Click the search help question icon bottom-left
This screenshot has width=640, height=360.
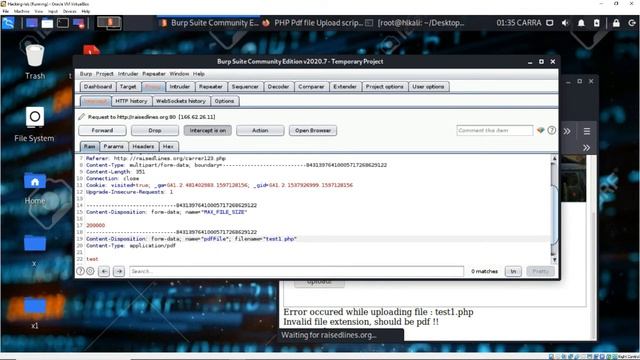point(80,271)
